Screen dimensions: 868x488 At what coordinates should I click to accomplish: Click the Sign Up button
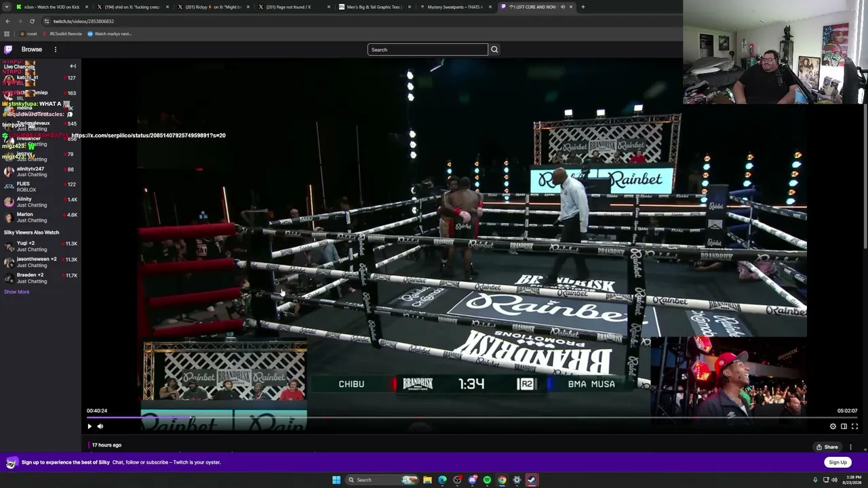point(837,462)
